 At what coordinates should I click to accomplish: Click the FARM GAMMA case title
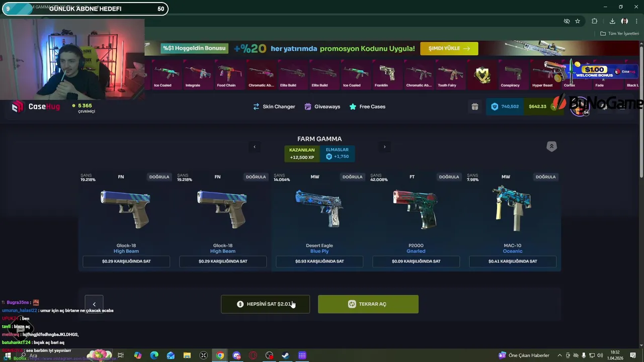click(x=319, y=139)
